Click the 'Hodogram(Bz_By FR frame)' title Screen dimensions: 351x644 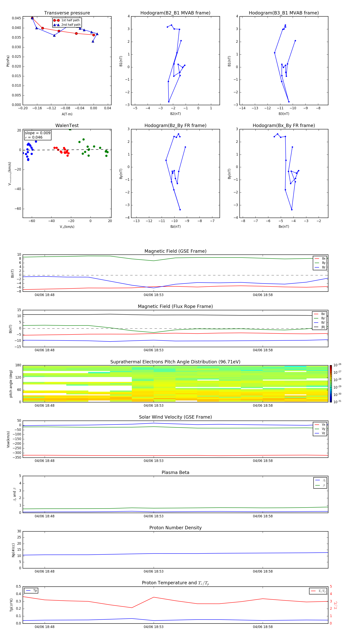coord(175,125)
